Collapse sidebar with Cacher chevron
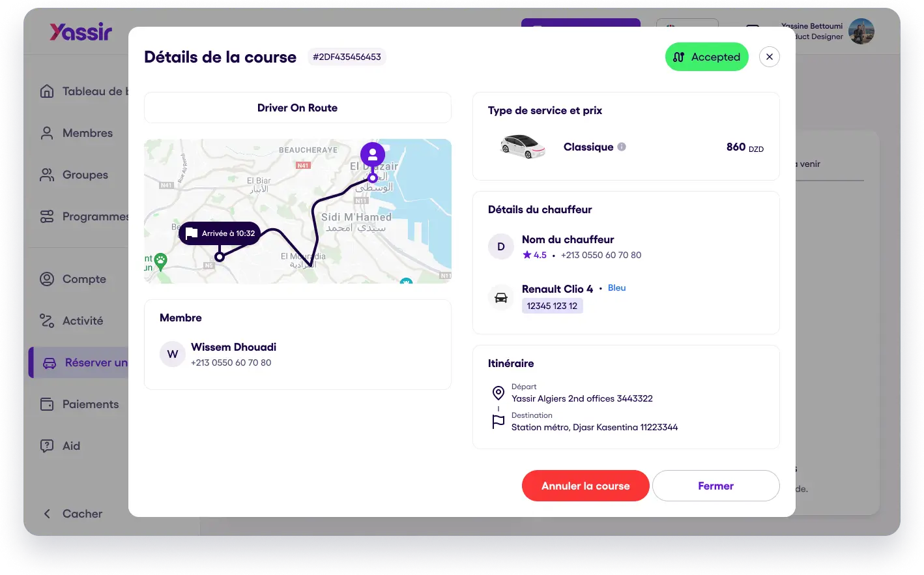Image resolution: width=924 pixels, height=575 pixels. click(47, 514)
